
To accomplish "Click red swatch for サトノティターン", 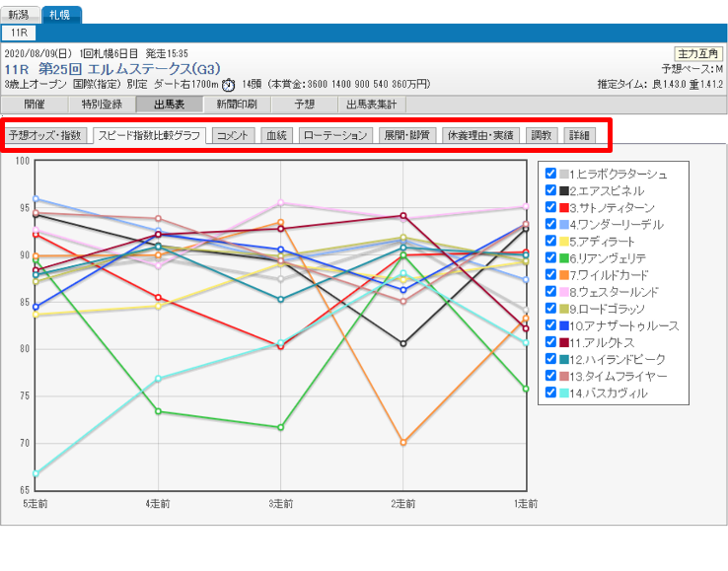I will click(x=564, y=207).
